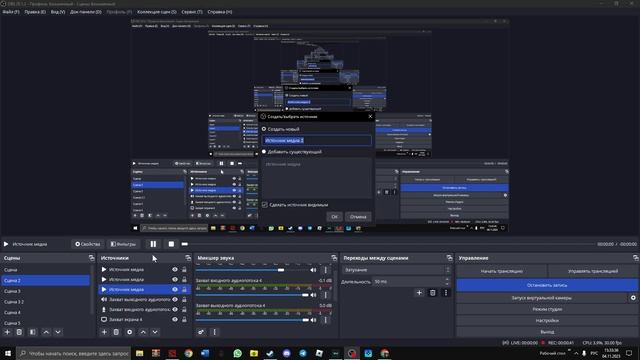Open scene filters icon in Scenes toolbar
Image resolution: width=640 pixels, height=360 pixels.
pyautogui.click(x=33, y=332)
